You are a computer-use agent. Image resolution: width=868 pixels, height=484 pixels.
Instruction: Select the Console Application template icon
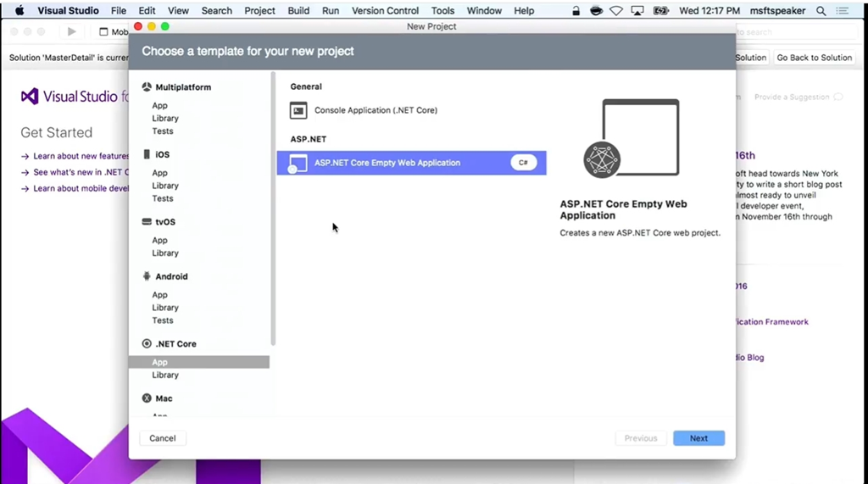point(298,110)
